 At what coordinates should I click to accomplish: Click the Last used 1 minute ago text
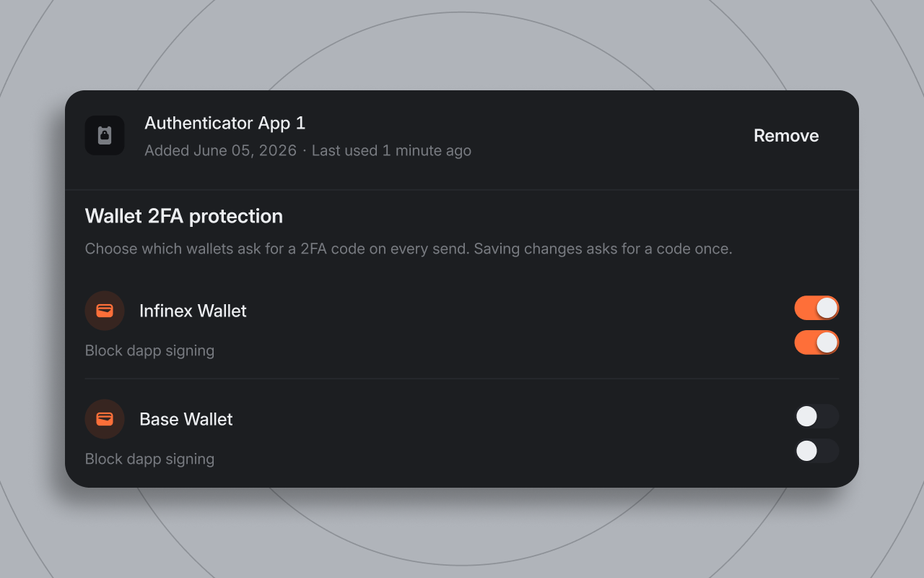click(391, 150)
